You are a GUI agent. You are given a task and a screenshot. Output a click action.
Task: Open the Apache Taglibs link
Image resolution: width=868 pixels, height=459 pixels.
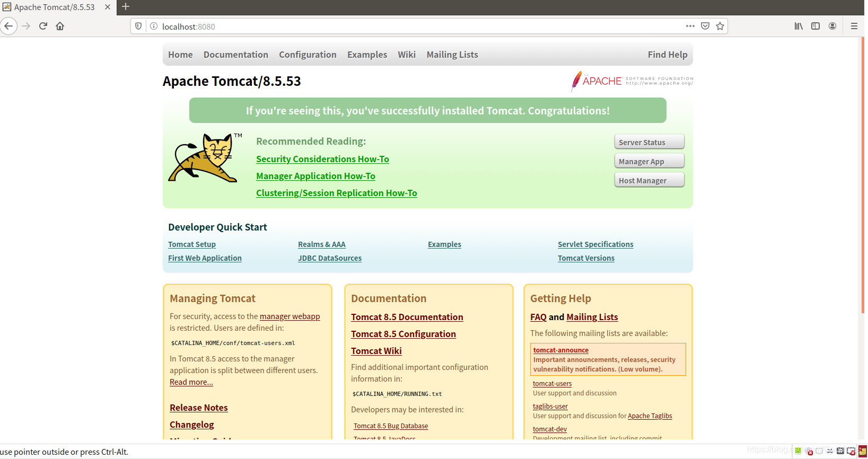(650, 416)
